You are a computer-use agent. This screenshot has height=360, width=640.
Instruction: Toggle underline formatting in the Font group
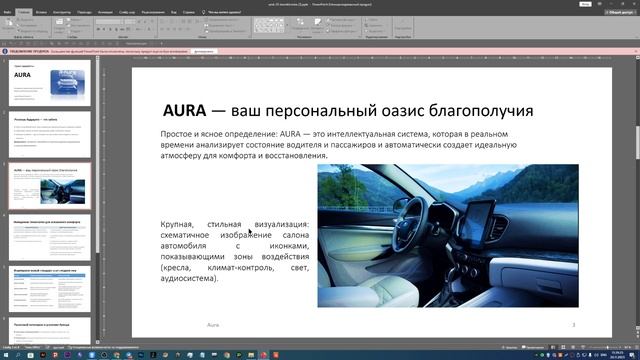point(110,29)
